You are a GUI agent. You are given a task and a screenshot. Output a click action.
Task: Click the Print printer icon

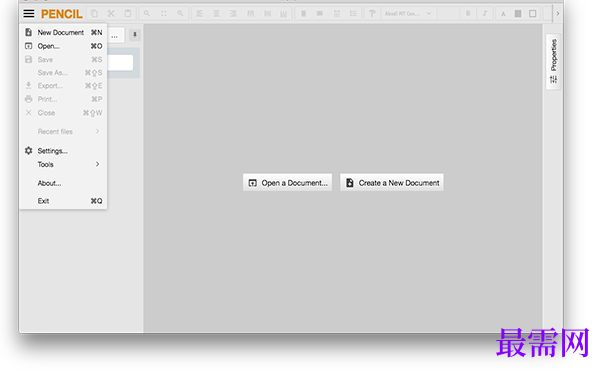pyautogui.click(x=28, y=99)
